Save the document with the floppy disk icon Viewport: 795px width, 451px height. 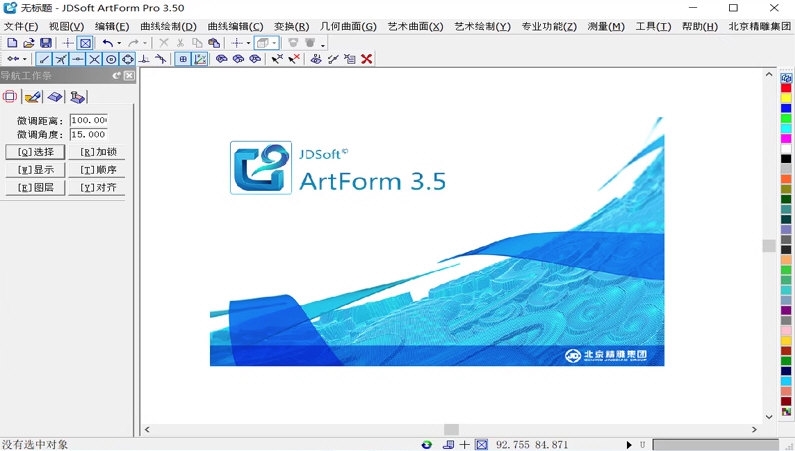(x=46, y=43)
